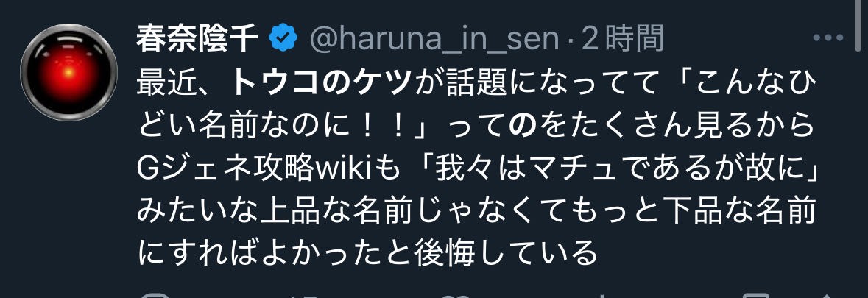The width and height of the screenshot is (868, 298).
Task: Click the bold keyword トウコのケツ
Action: coord(321,83)
